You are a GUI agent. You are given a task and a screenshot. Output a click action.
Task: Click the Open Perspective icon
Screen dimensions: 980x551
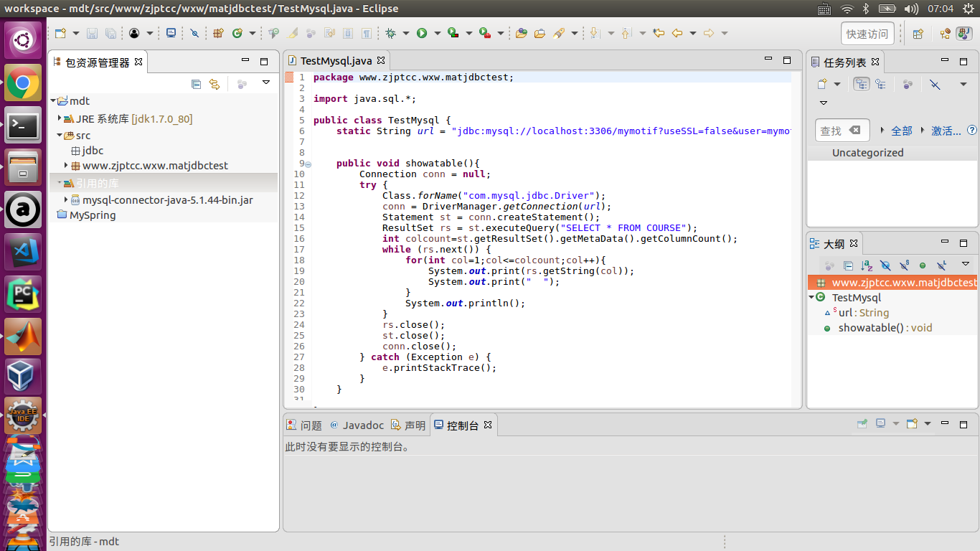coord(918,34)
